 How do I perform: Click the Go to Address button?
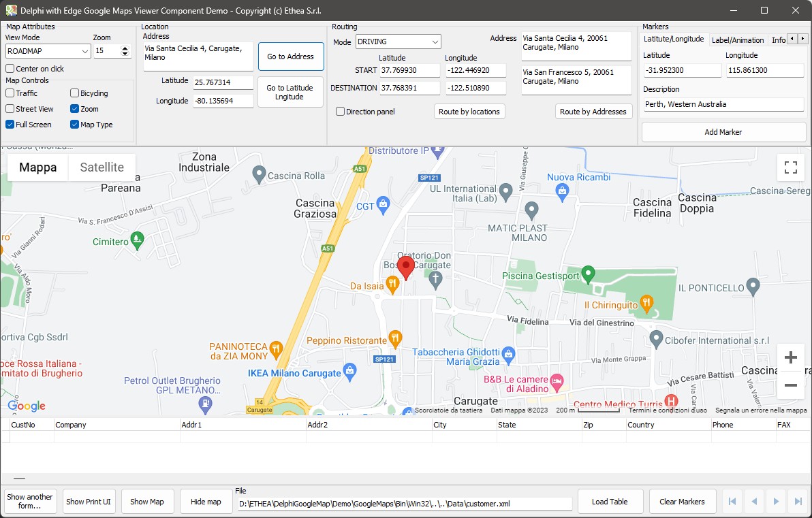[x=290, y=56]
